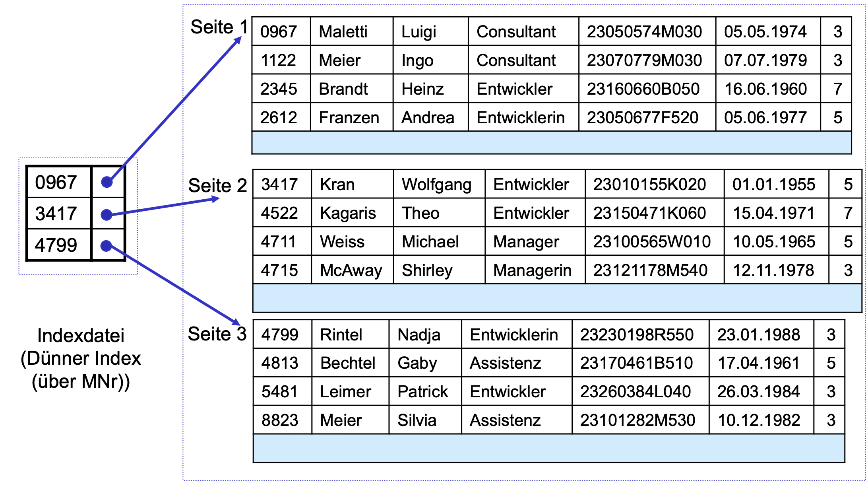Click the Managerin cell for McAway
This screenshot has width=868, height=486.
pos(535,270)
